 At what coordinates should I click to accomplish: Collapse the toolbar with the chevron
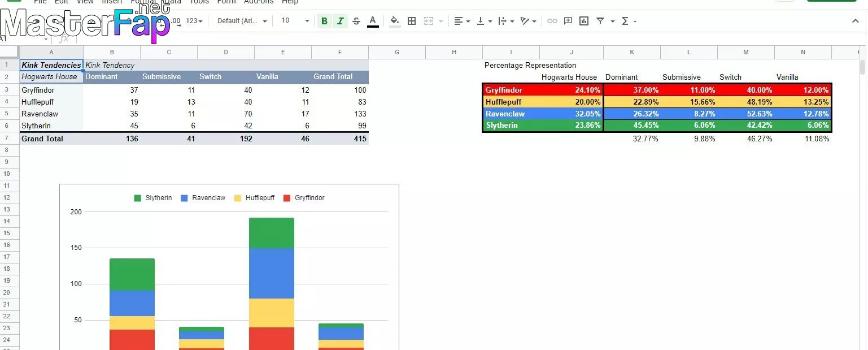[855, 21]
